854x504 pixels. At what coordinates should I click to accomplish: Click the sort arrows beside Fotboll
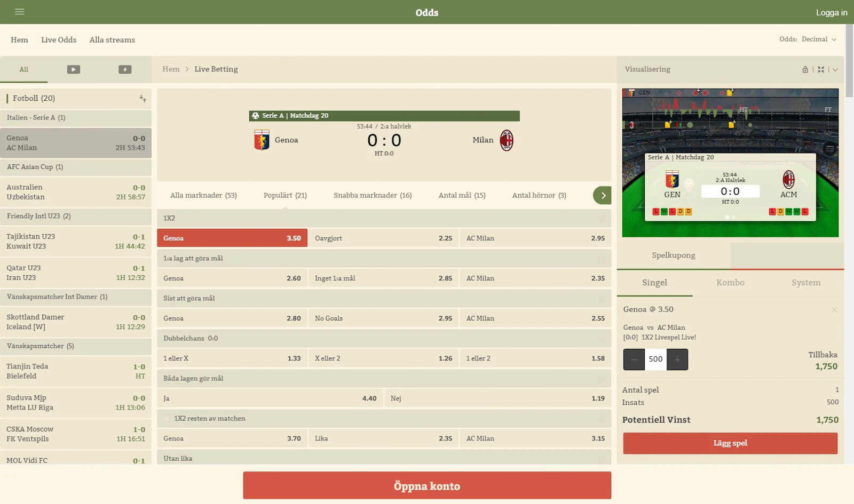pos(143,99)
